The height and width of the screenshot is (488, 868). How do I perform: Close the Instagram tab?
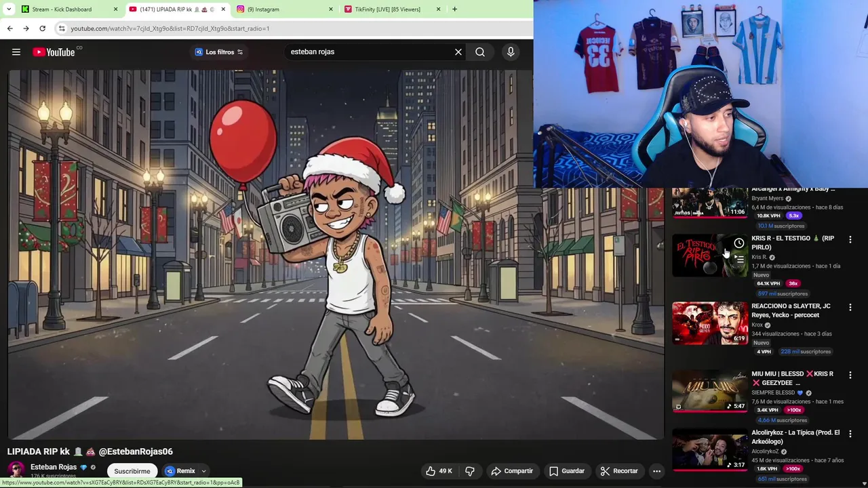coord(331,9)
